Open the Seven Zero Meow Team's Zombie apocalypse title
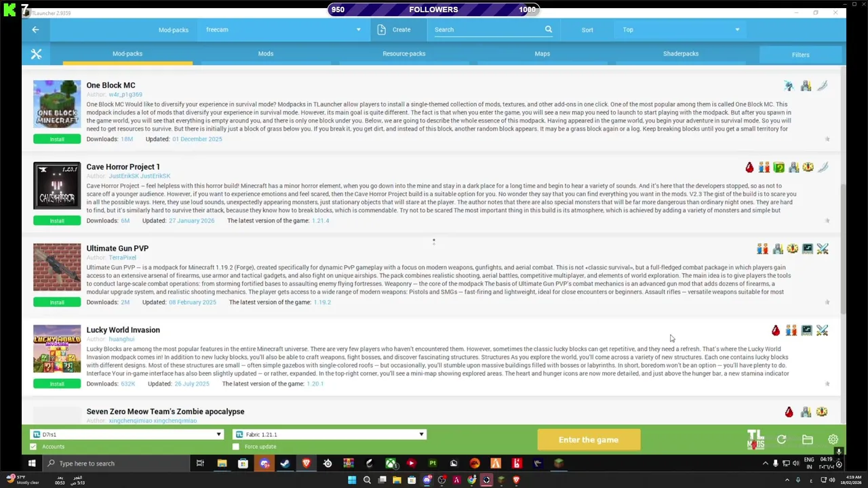Viewport: 868px width, 488px height. pos(165,411)
